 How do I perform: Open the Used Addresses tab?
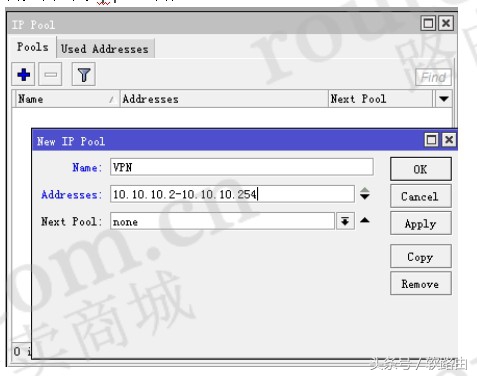[x=105, y=49]
